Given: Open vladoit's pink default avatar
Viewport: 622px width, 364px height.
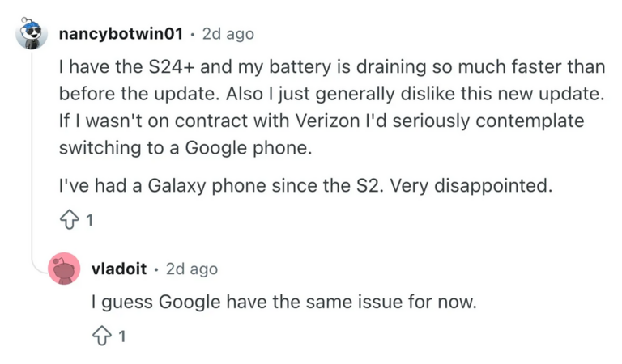Looking at the screenshot, I should click(x=64, y=269).
